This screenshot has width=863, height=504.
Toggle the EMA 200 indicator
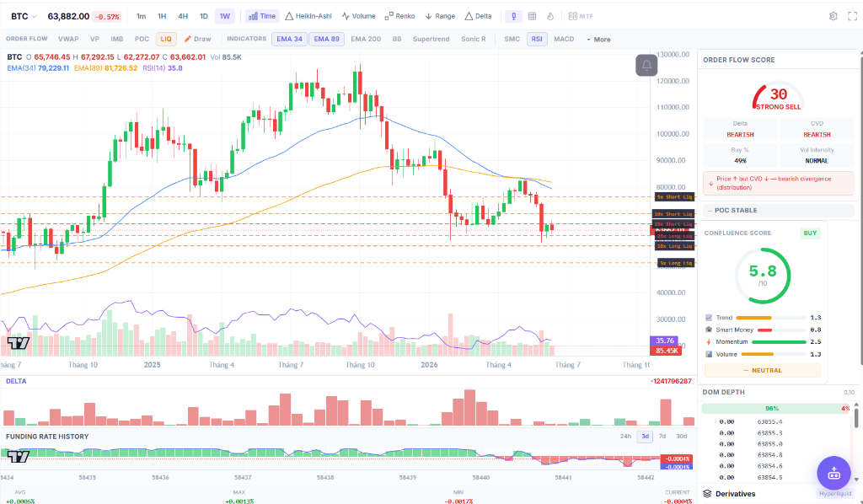[x=366, y=39]
